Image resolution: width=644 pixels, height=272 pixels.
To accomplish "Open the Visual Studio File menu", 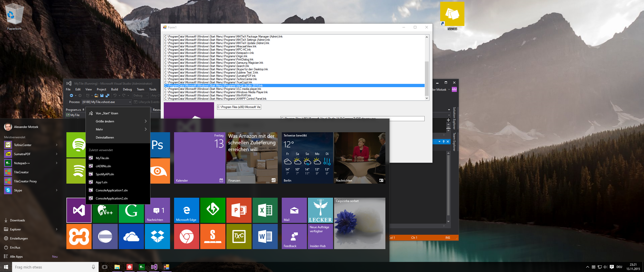I will (x=68, y=89).
